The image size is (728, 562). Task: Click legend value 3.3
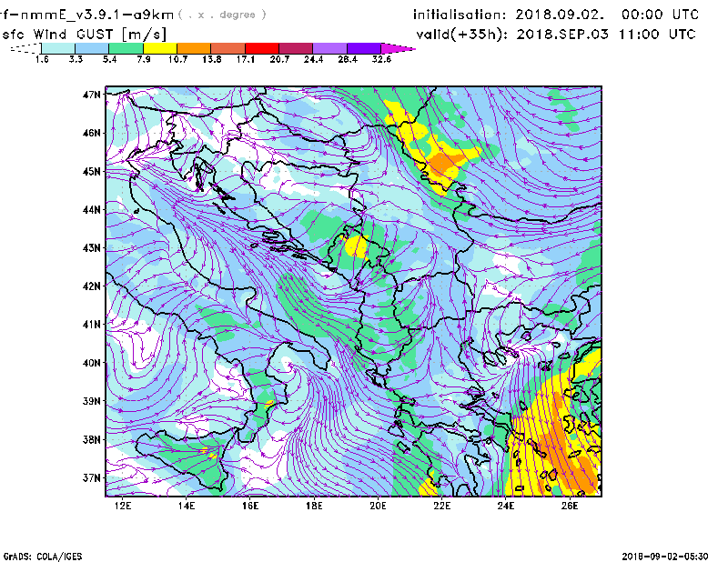point(76,59)
